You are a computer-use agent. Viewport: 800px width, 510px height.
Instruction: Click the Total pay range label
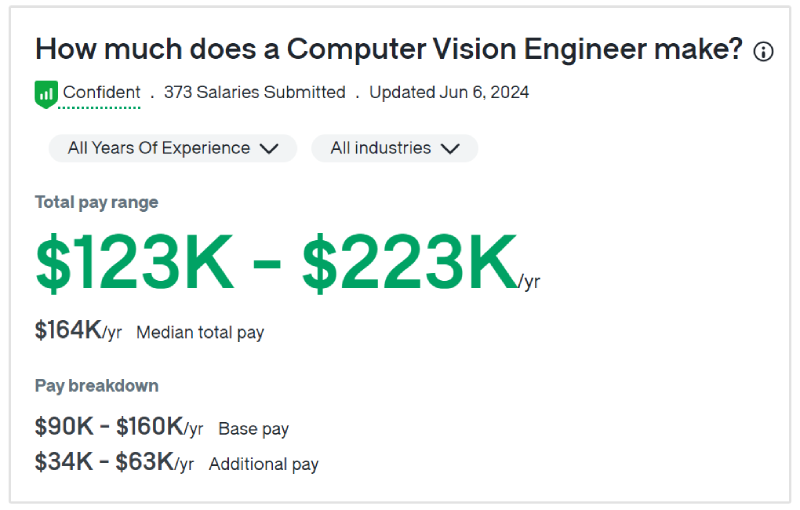coord(97,202)
